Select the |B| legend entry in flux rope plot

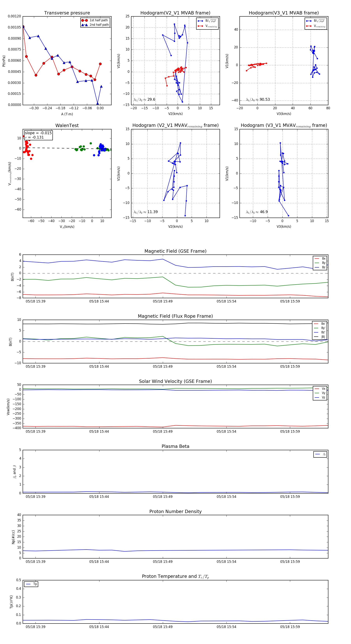coord(320,337)
